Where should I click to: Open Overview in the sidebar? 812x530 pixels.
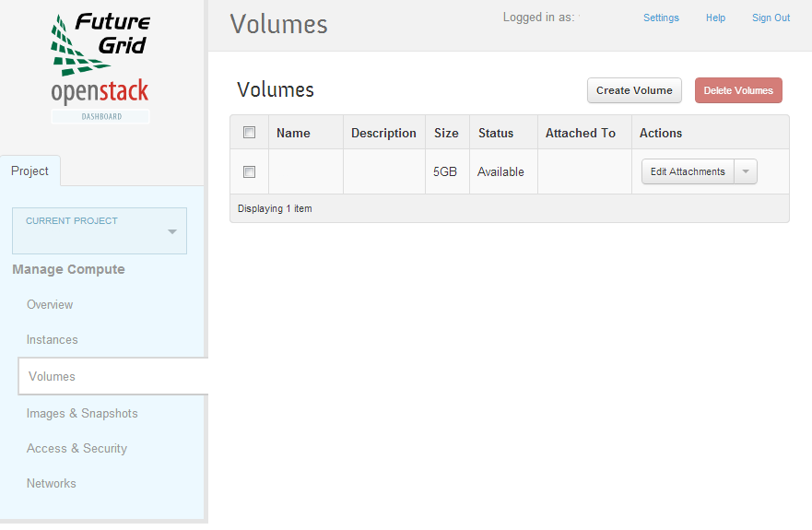point(50,304)
